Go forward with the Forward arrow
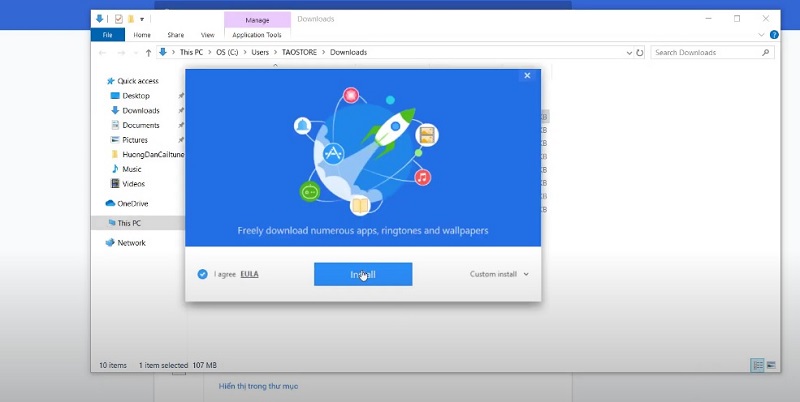 coord(121,53)
